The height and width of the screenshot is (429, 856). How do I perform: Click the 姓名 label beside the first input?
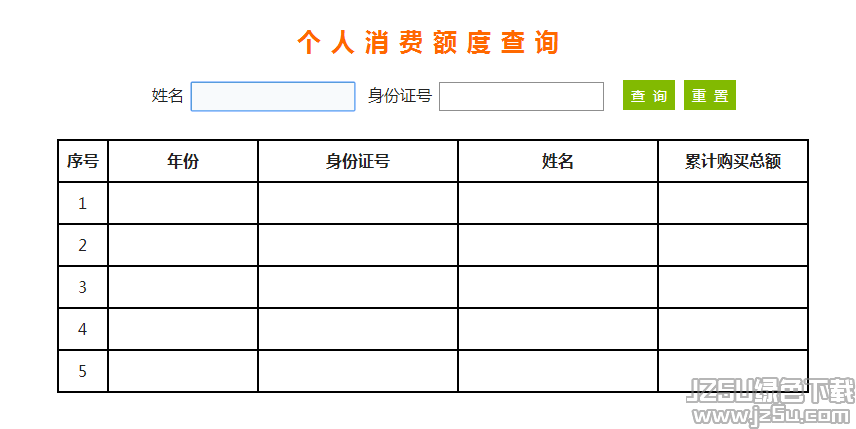[167, 96]
